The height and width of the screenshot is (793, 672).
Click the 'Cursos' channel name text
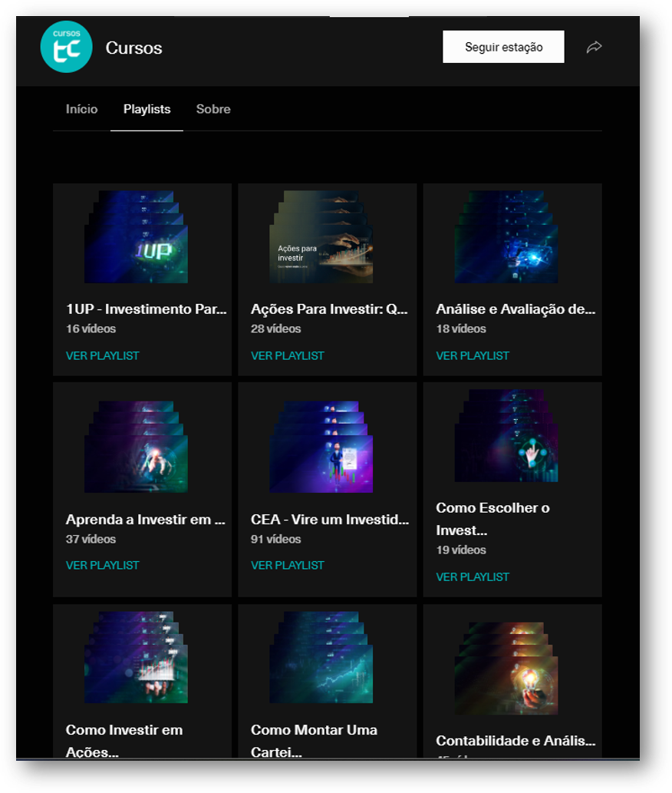tap(134, 48)
